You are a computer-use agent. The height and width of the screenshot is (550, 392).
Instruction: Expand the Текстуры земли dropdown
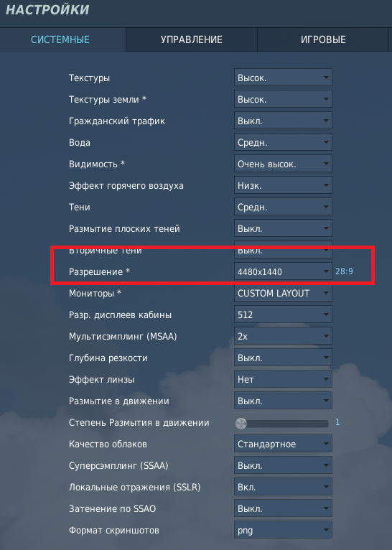(x=283, y=99)
